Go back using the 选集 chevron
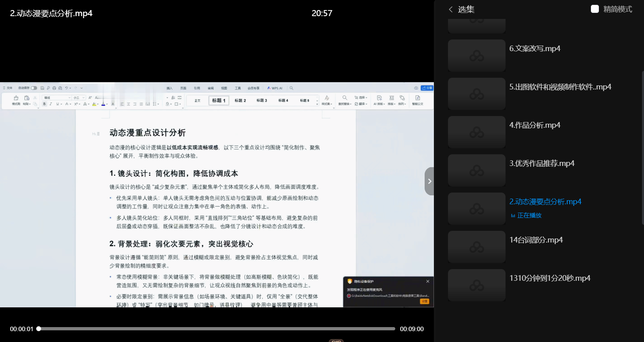644x342 pixels. pos(451,9)
